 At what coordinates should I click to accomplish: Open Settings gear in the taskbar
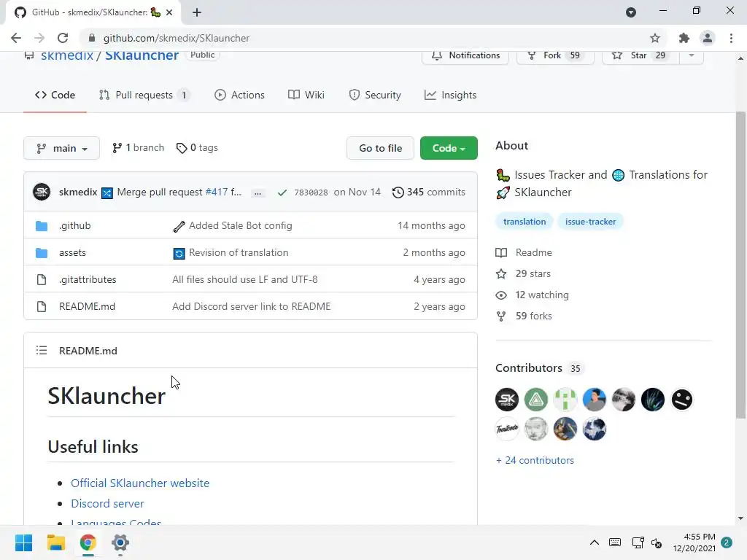point(120,542)
